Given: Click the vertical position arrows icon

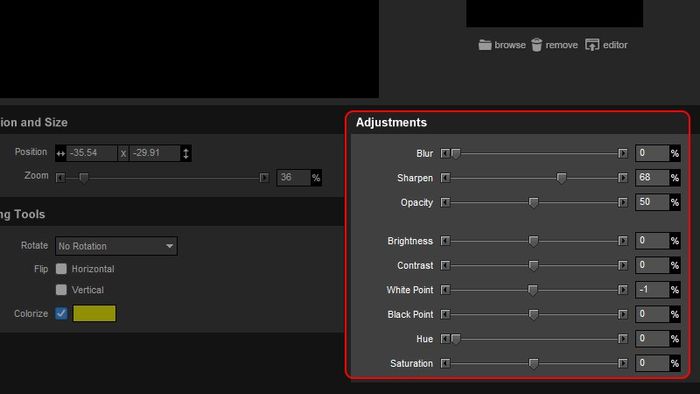Looking at the screenshot, I should pos(186,153).
